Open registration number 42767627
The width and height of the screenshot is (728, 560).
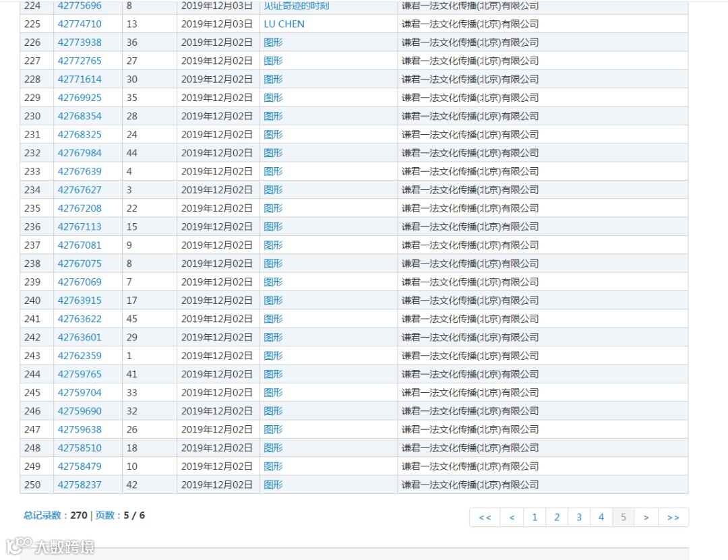pos(80,190)
